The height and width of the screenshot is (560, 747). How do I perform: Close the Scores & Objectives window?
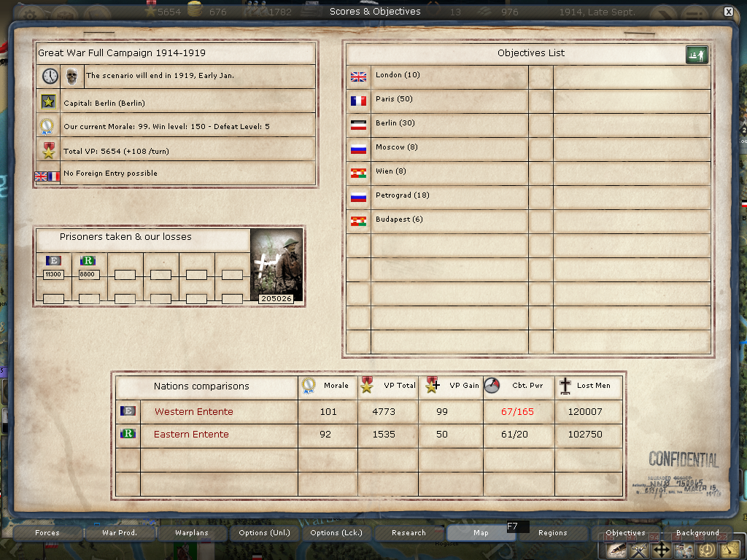coord(728,12)
